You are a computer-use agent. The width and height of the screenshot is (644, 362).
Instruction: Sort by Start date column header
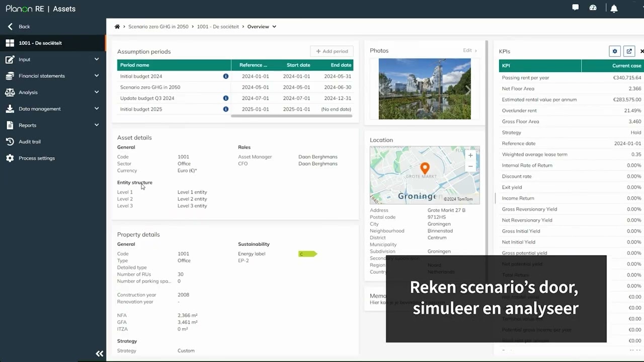(x=298, y=65)
